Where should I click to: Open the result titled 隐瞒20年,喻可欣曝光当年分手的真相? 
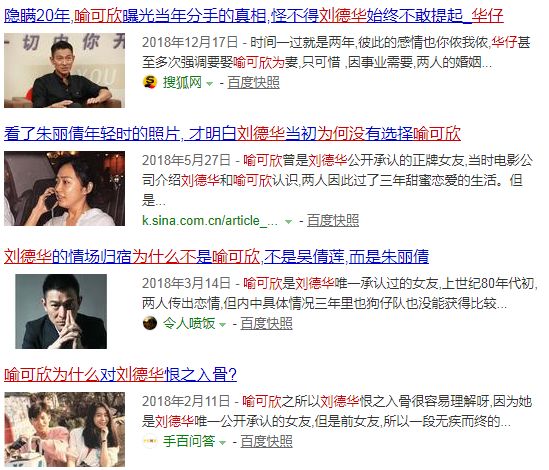click(254, 16)
